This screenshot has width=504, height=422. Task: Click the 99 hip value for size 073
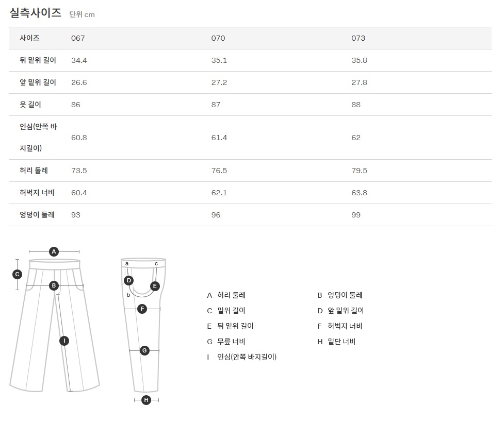(356, 215)
